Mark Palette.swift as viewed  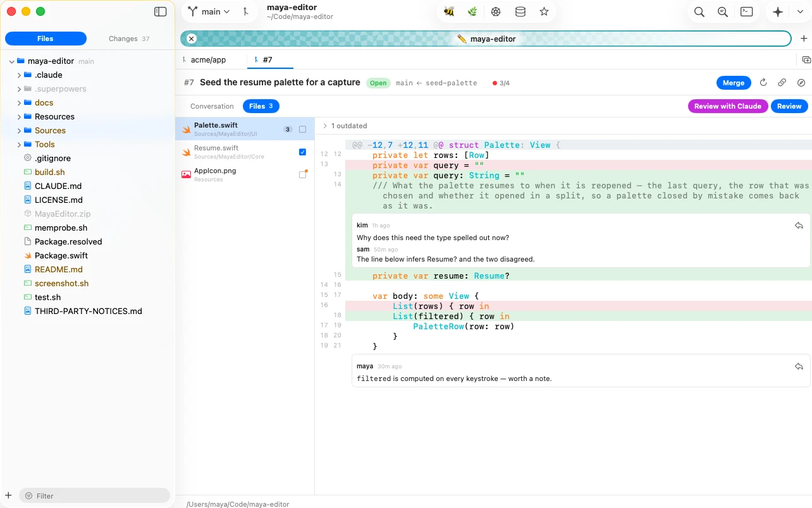coord(302,130)
